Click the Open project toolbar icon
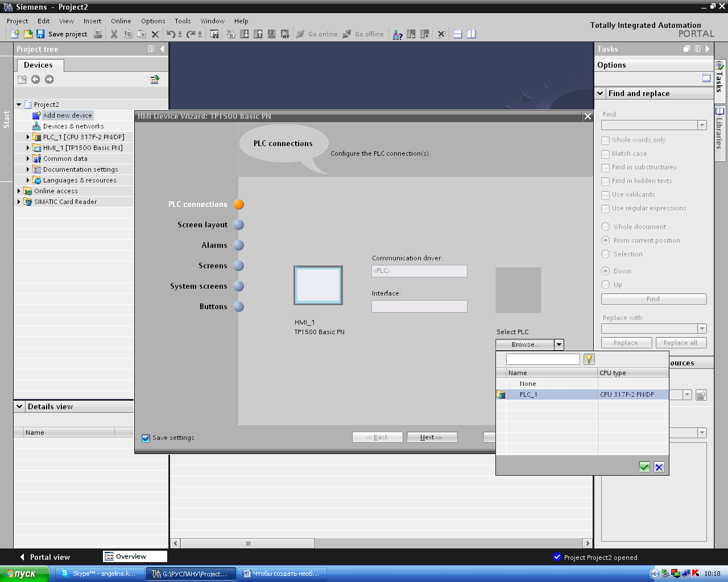The image size is (728, 582). point(28,34)
